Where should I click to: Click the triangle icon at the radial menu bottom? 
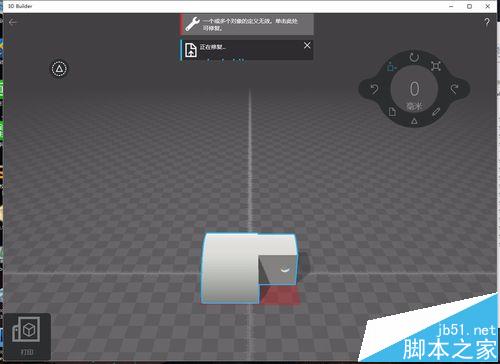coord(414,121)
